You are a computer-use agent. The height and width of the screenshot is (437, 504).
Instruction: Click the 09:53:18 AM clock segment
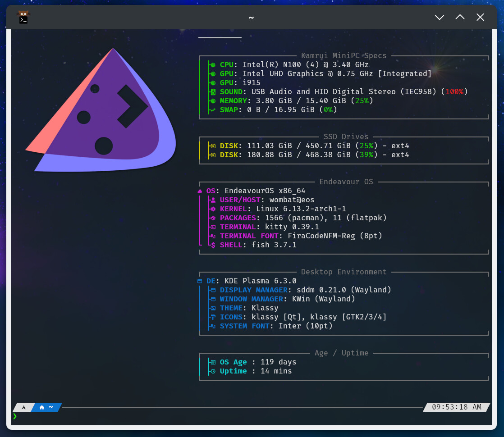coord(457,407)
